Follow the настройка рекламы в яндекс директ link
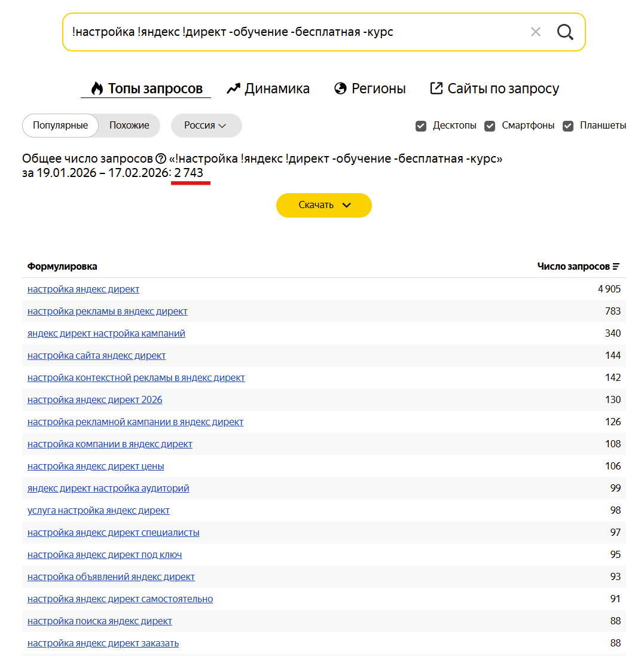This screenshot has width=644, height=656. (x=107, y=311)
